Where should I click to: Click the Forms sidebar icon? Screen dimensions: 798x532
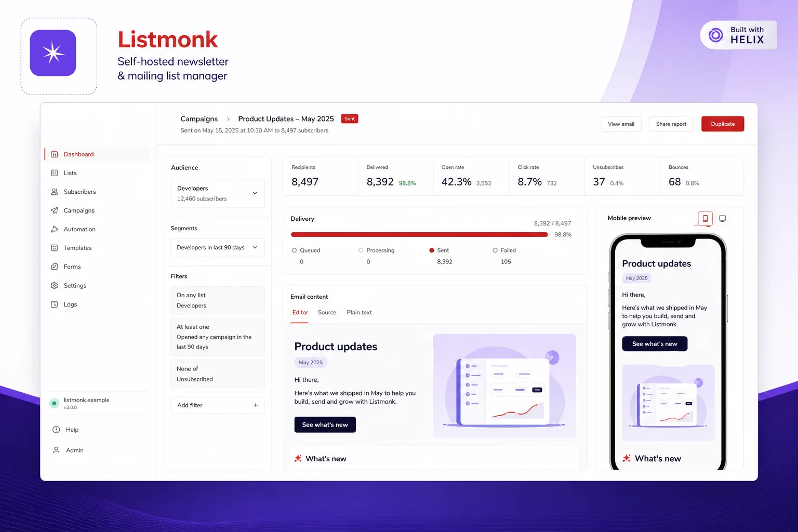(x=55, y=267)
